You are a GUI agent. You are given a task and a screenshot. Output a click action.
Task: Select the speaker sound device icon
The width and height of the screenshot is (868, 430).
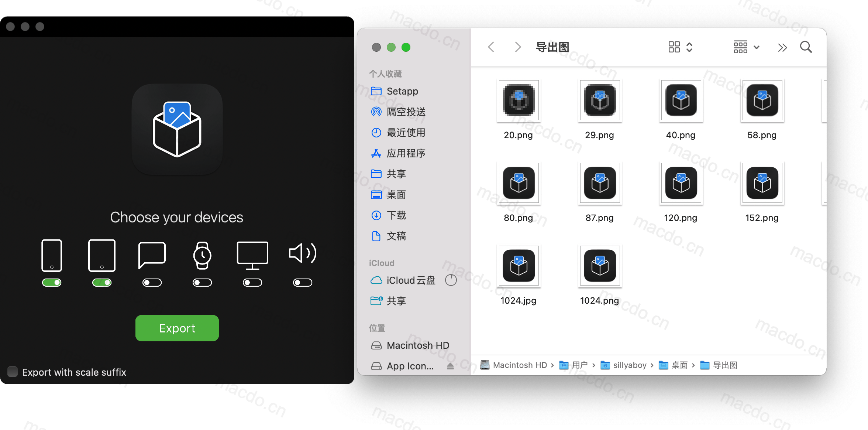coord(303,253)
